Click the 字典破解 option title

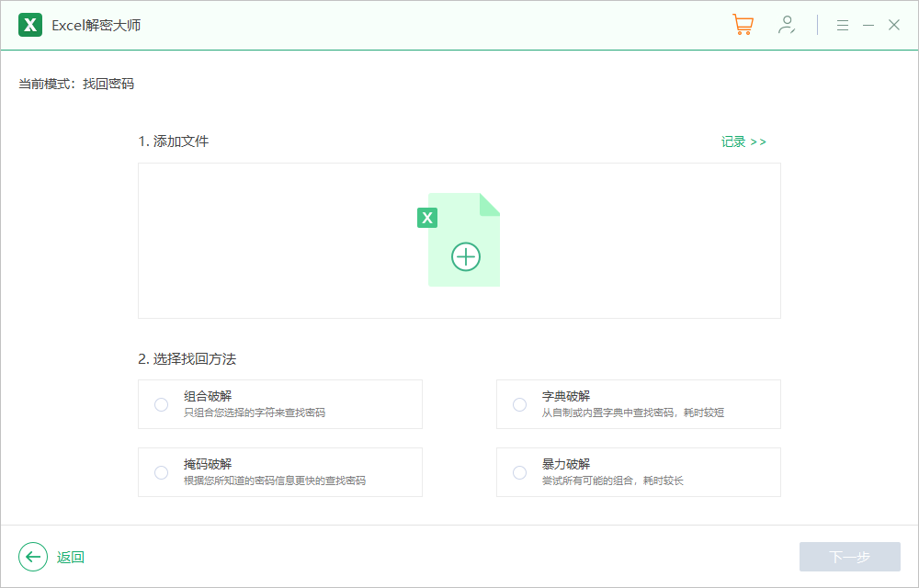click(x=565, y=397)
